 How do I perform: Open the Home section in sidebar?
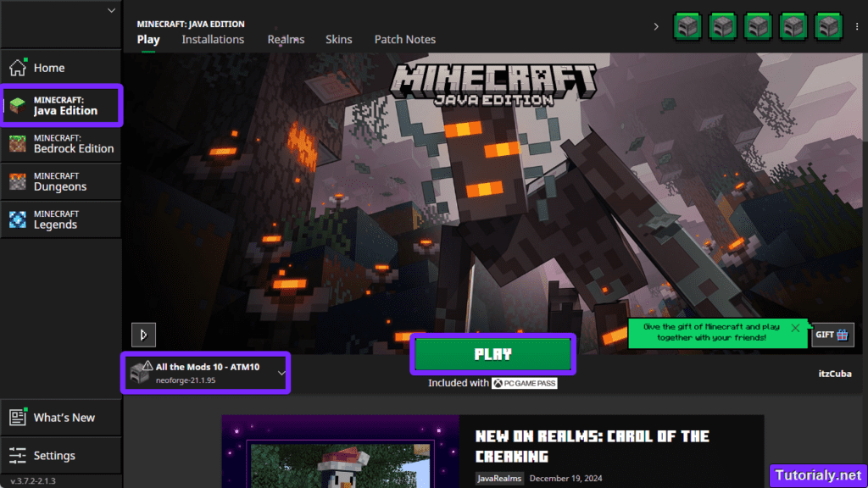61,68
